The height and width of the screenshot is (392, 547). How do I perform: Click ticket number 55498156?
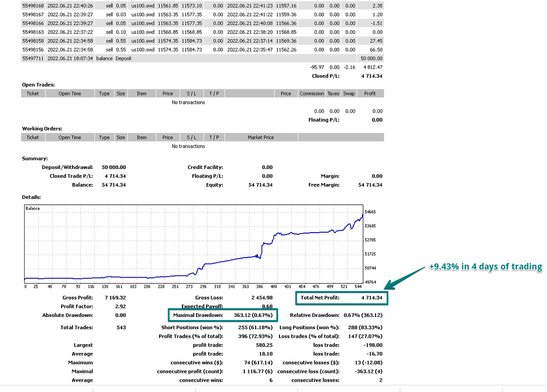(33, 50)
